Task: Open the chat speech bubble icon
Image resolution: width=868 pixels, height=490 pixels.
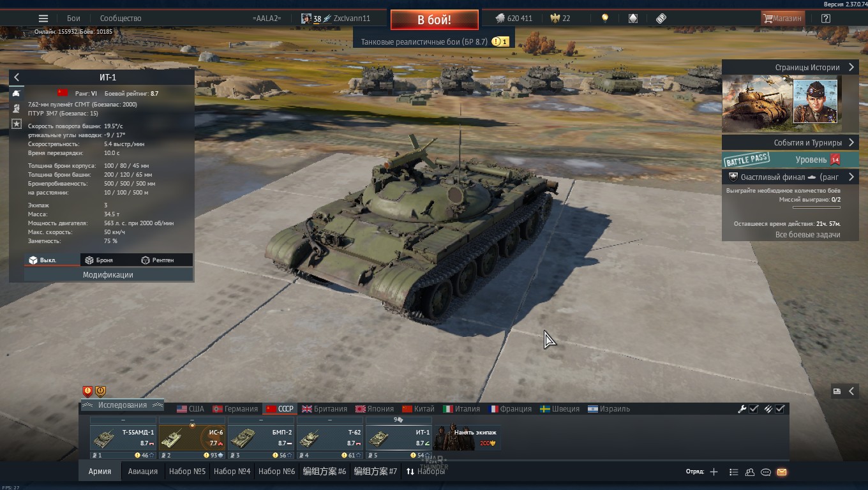Action: (766, 472)
